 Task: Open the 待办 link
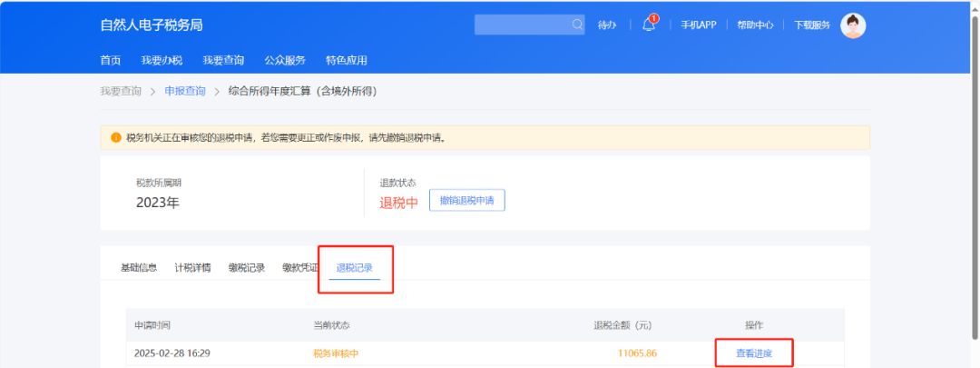[607, 25]
